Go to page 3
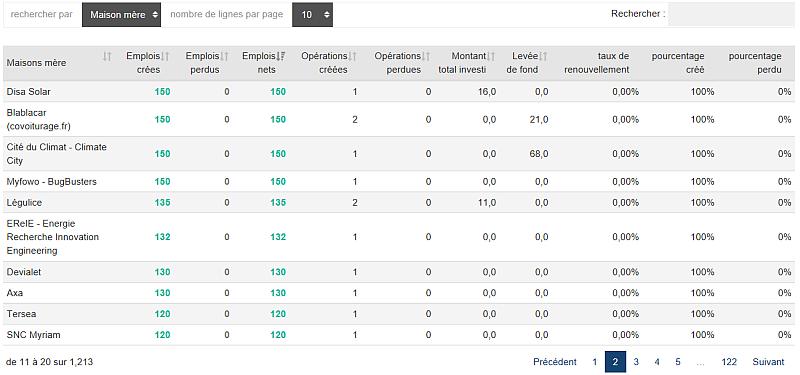Image resolution: width=800 pixels, height=375 pixels. pos(636,362)
